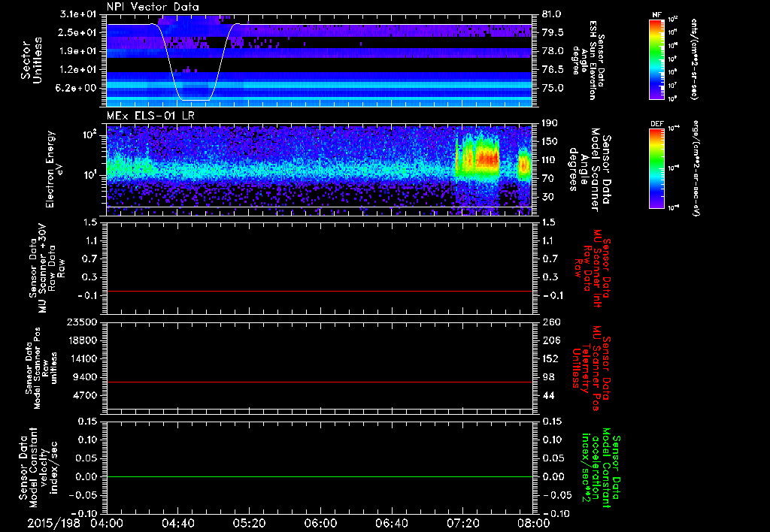Click the red "MU Scanner Pos Telemetry" axis title
Viewport: 770px width, 532px height.
tap(591, 368)
